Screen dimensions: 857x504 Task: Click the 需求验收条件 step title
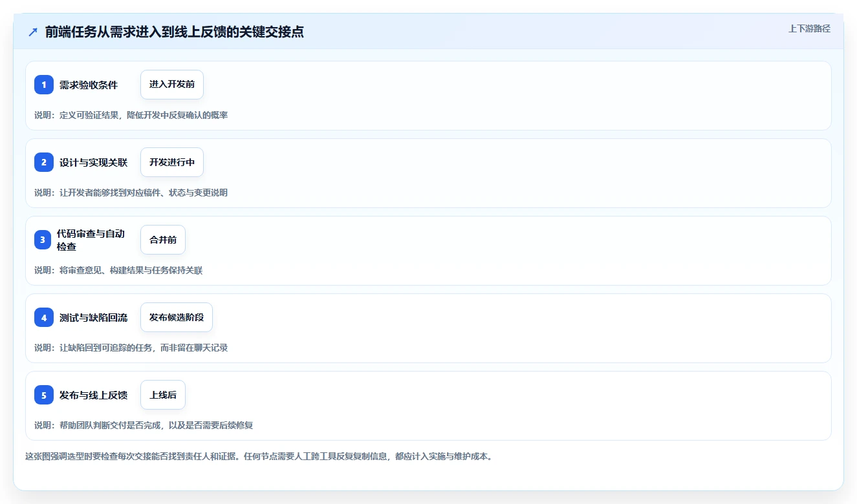[89, 85]
